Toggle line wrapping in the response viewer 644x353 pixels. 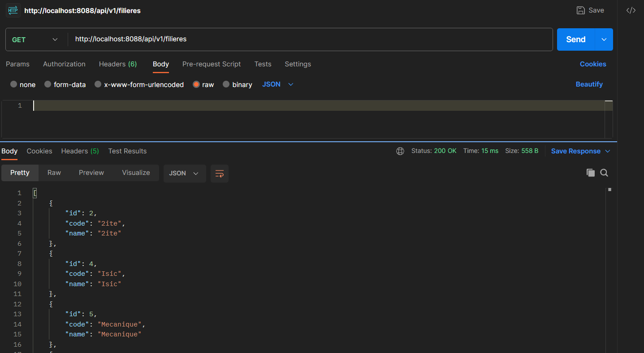219,173
